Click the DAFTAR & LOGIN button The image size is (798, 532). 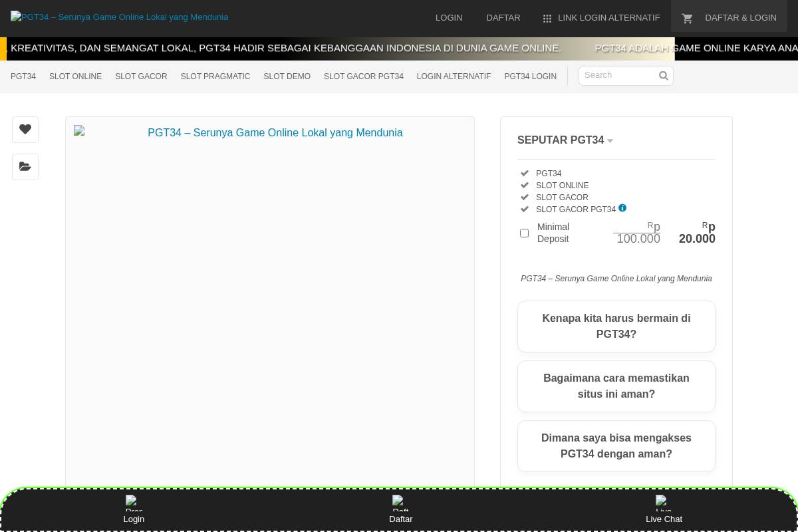(x=740, y=17)
